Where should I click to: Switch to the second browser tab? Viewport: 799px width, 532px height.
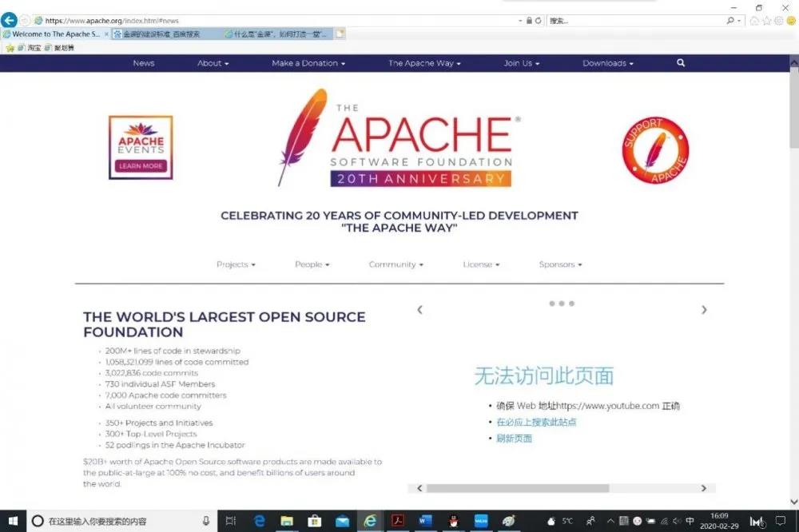(x=164, y=34)
